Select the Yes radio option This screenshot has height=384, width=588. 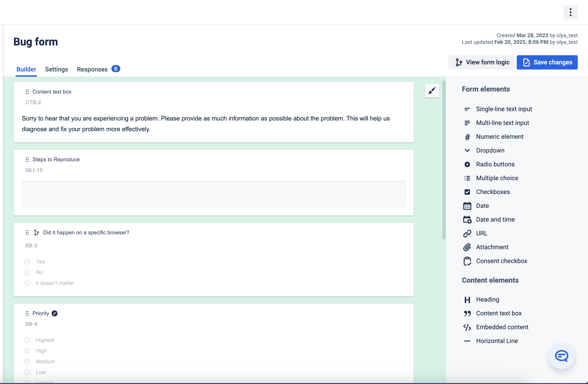click(x=27, y=261)
